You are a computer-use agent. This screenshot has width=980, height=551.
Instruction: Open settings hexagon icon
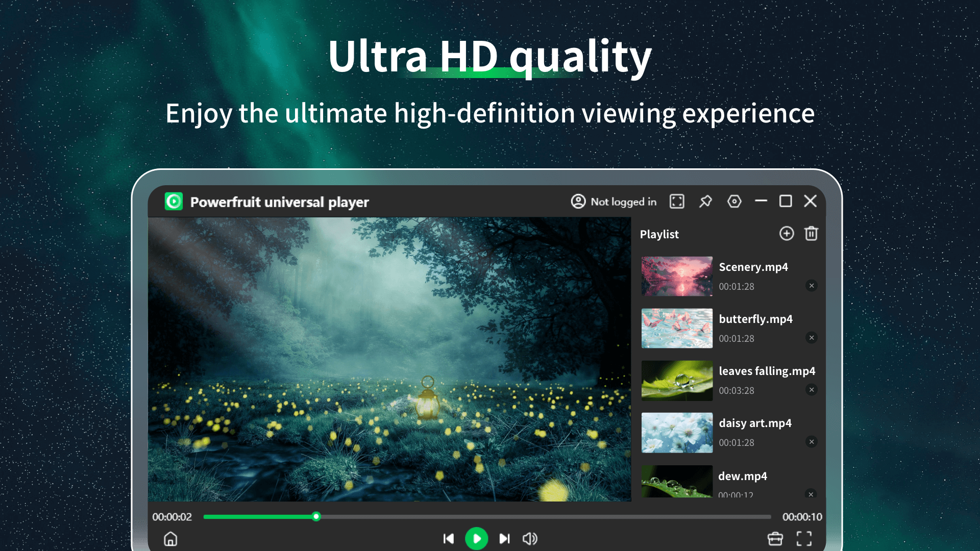734,202
